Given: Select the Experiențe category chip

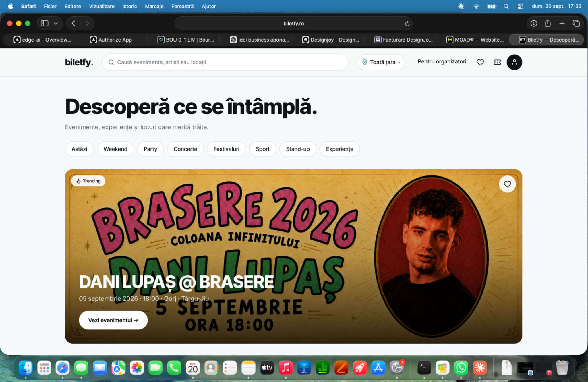Looking at the screenshot, I should pyautogui.click(x=339, y=149).
